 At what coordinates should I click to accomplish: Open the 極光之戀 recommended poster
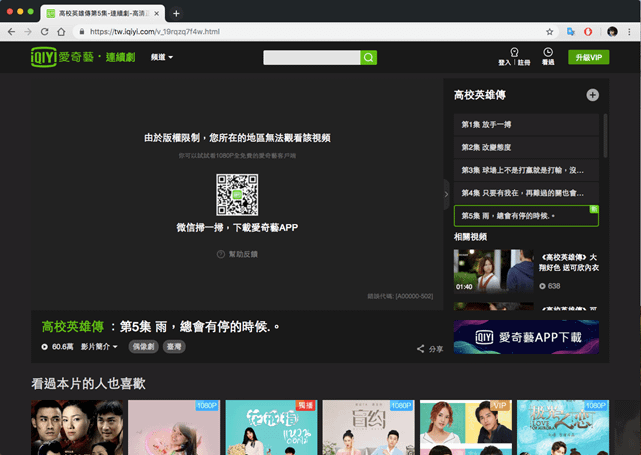coord(563,427)
